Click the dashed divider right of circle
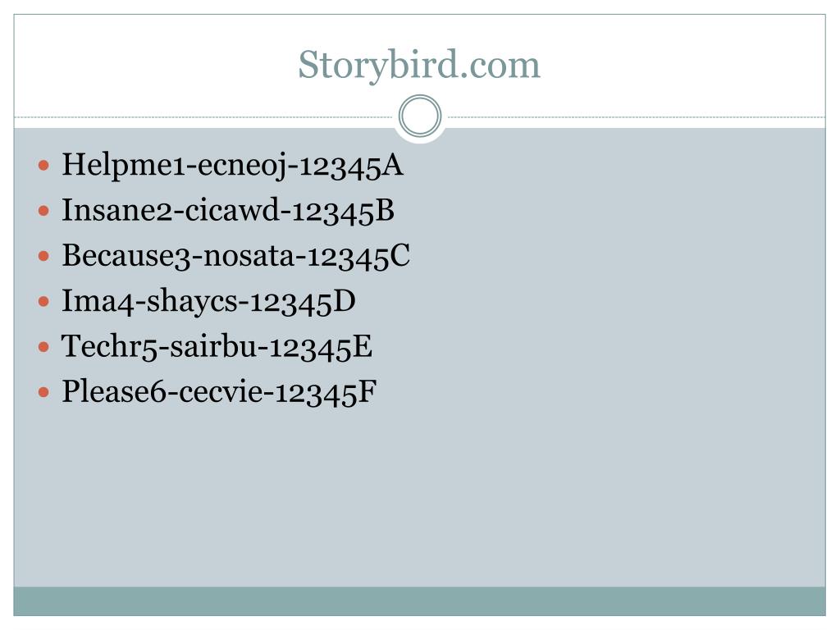Viewport: 840px width, 630px height. (x=637, y=116)
